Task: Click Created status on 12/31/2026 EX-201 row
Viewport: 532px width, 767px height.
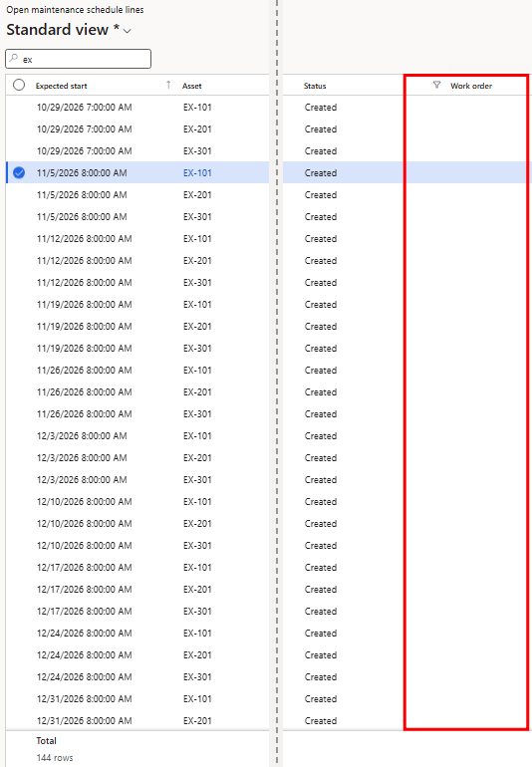Action: [321, 720]
